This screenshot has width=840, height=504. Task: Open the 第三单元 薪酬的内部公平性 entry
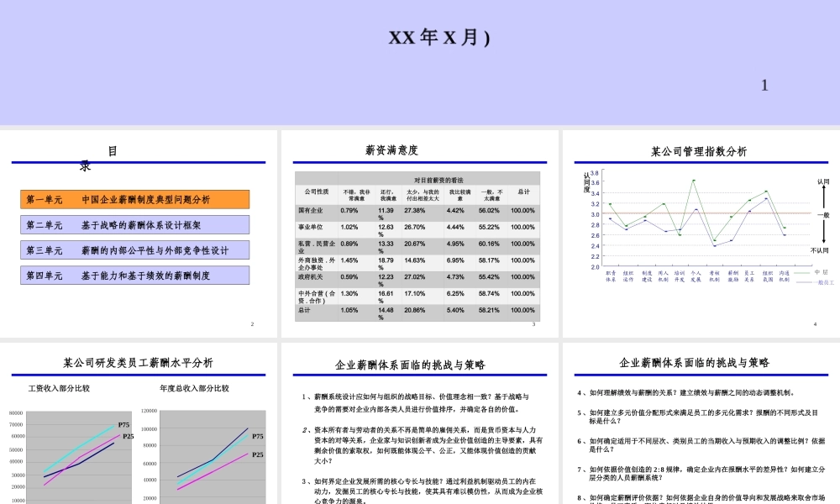[134, 249]
